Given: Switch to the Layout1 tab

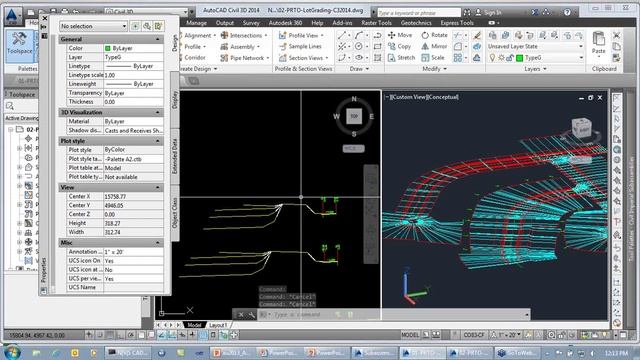Looking at the screenshot, I should click(x=218, y=325).
